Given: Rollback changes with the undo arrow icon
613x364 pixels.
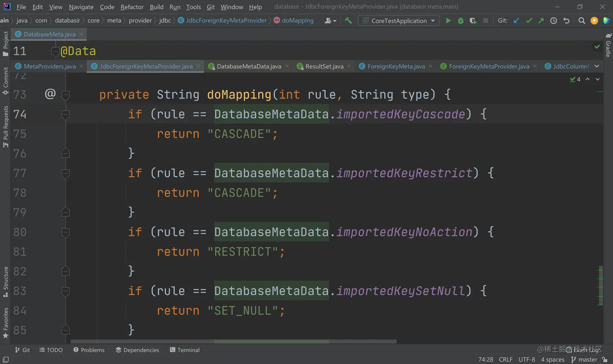Looking at the screenshot, I should (x=566, y=21).
